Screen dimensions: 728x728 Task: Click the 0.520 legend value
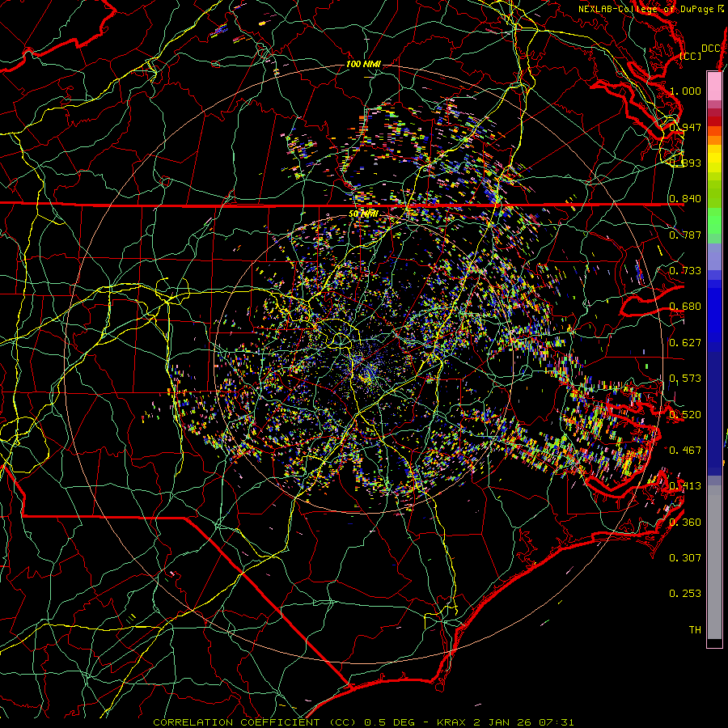(685, 415)
